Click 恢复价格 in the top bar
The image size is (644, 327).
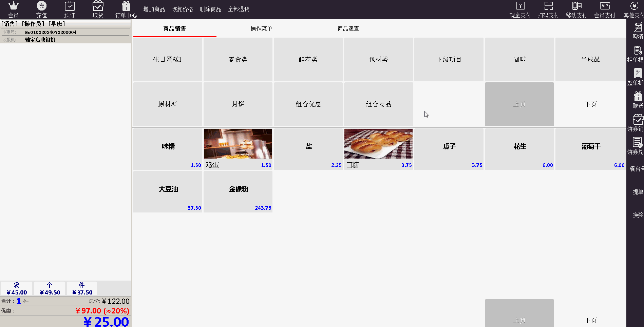[x=182, y=9]
